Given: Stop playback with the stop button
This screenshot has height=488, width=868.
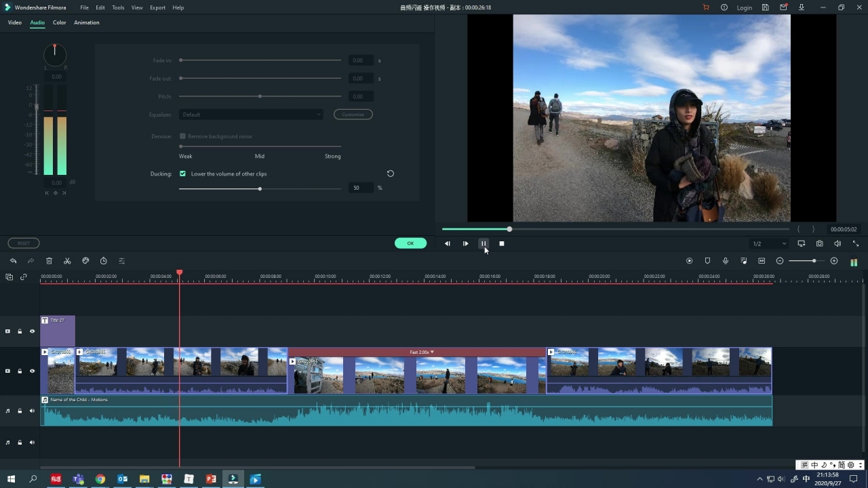Looking at the screenshot, I should pyautogui.click(x=502, y=243).
